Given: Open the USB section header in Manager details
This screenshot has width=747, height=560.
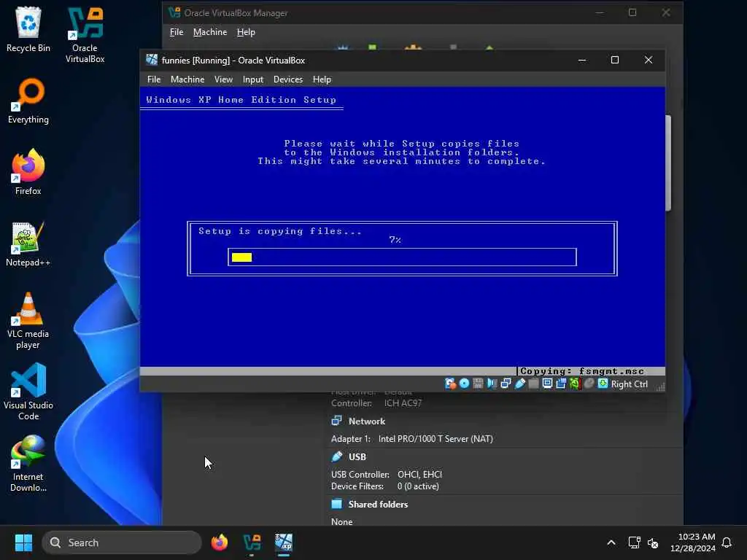Looking at the screenshot, I should click(357, 457).
